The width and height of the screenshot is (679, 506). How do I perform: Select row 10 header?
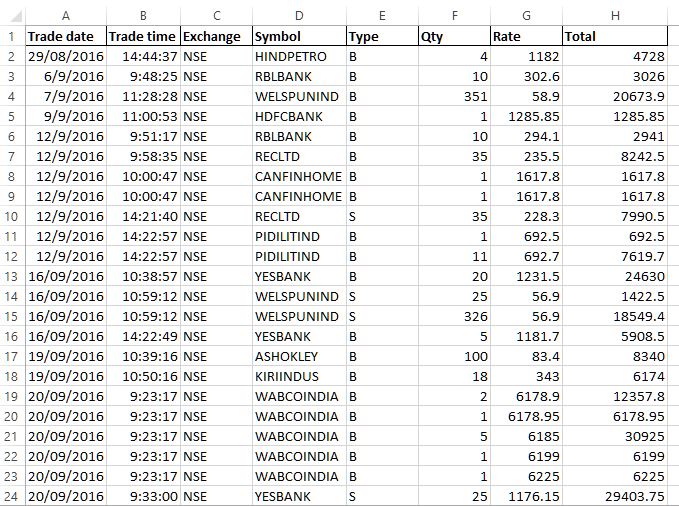tap(12, 216)
